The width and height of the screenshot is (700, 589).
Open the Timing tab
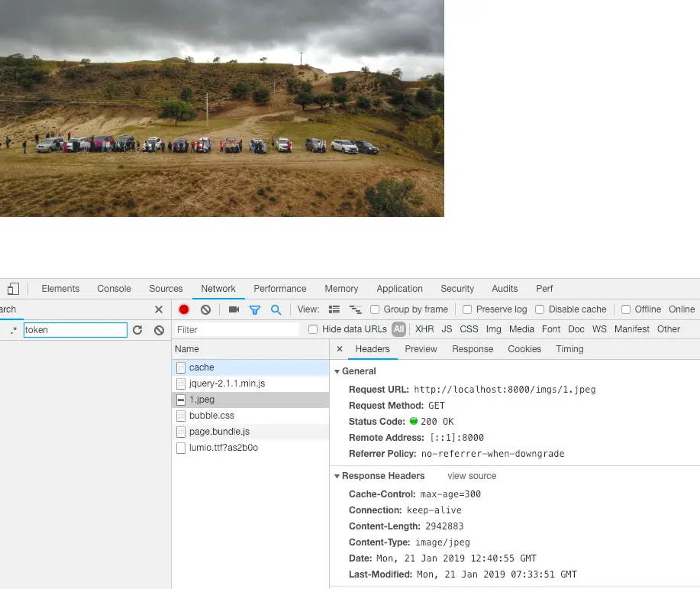pos(569,349)
